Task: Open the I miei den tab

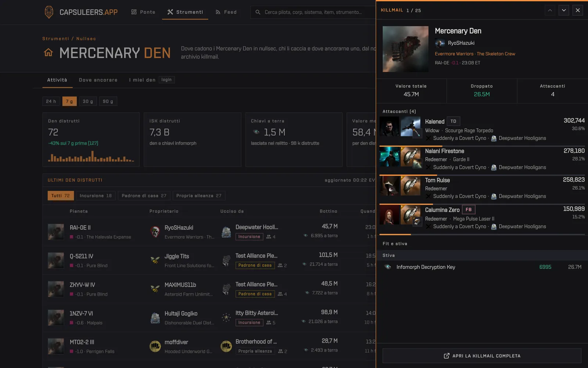Action: click(x=151, y=80)
